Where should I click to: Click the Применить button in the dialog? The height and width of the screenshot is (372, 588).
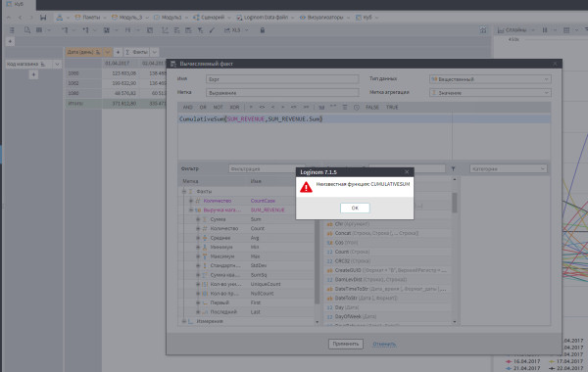click(x=345, y=344)
